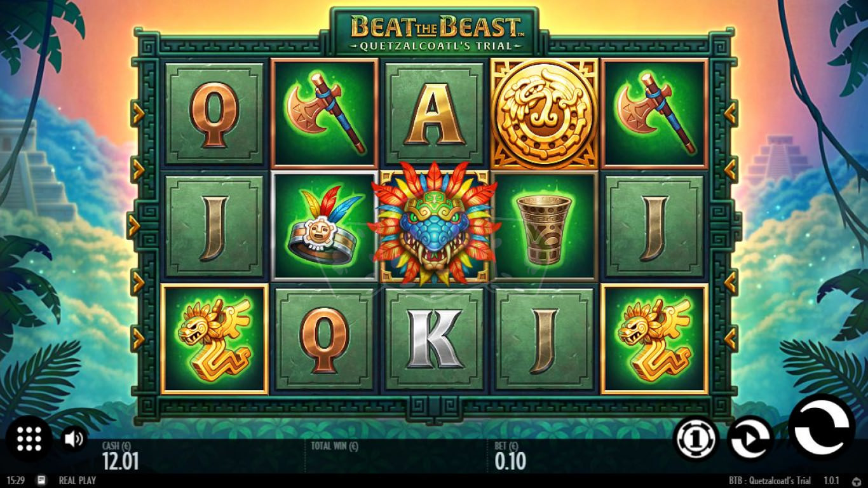
Task: Click the gold letter A symbol
Action: pos(435,114)
